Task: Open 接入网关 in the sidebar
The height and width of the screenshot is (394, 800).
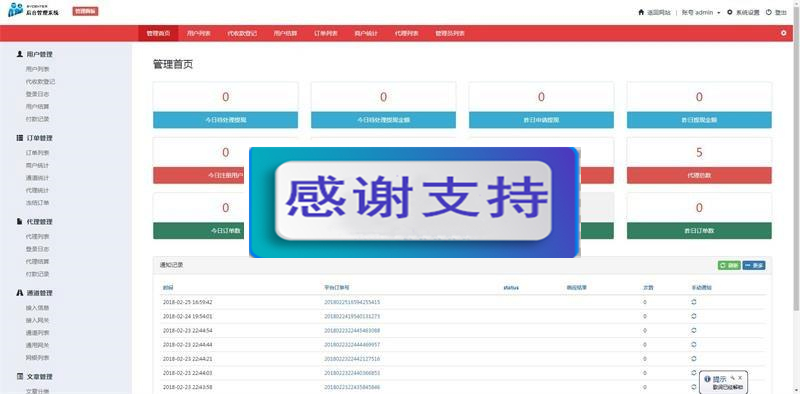Action: tap(37, 320)
